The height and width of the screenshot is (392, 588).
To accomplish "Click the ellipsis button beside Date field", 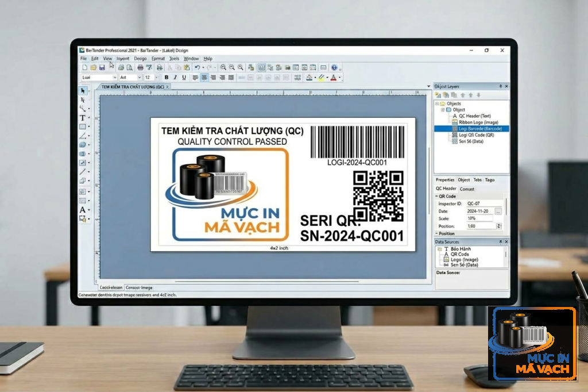I will 498,212.
